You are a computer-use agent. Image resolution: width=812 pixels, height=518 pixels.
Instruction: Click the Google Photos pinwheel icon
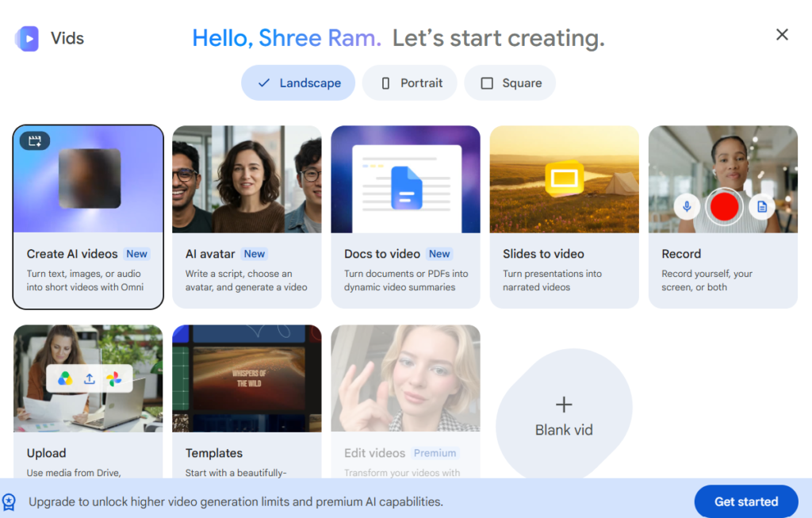[x=114, y=378]
